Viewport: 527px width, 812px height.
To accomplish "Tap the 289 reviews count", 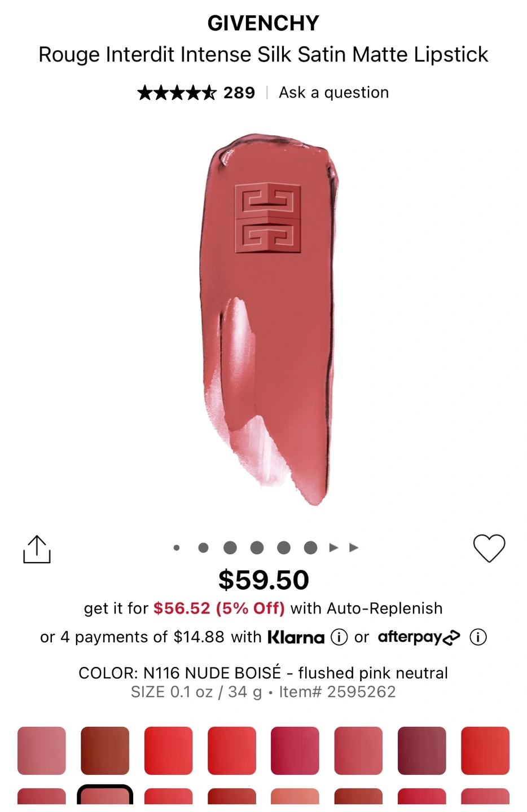I will (239, 92).
